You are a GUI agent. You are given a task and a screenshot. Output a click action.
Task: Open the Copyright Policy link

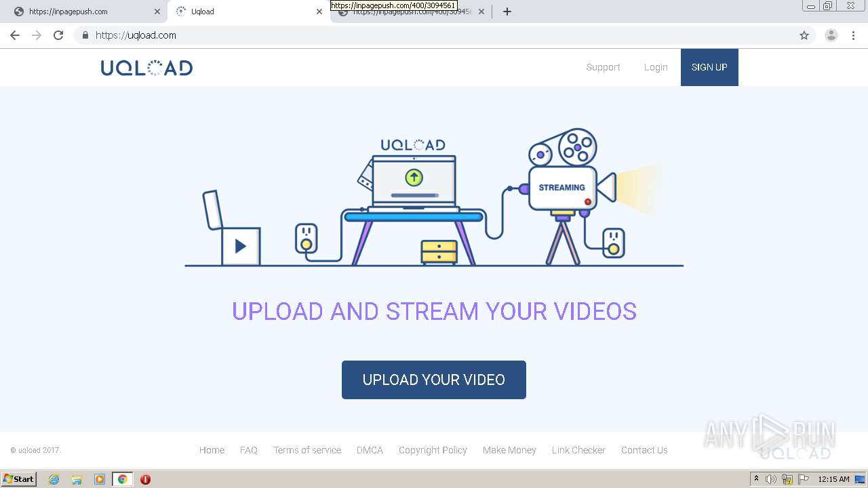(x=433, y=450)
